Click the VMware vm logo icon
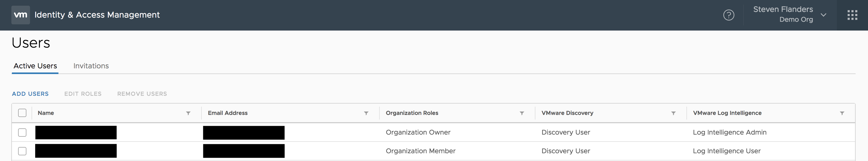This screenshot has width=868, height=161. tap(20, 15)
